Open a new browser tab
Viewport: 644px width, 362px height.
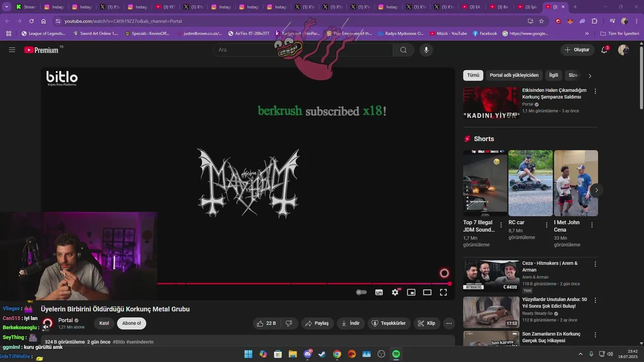click(575, 7)
